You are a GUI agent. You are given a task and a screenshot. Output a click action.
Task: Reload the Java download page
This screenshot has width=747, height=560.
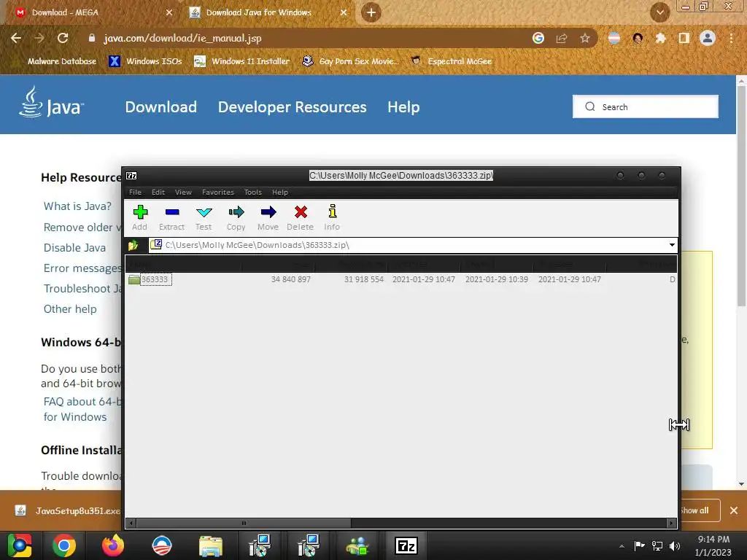pyautogui.click(x=63, y=38)
